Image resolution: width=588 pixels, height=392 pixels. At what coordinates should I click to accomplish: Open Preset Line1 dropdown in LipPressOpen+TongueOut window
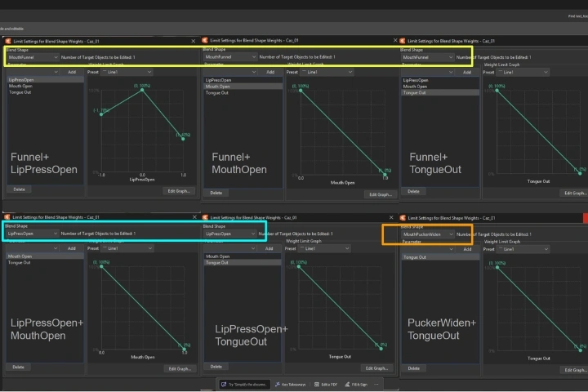[x=323, y=249]
